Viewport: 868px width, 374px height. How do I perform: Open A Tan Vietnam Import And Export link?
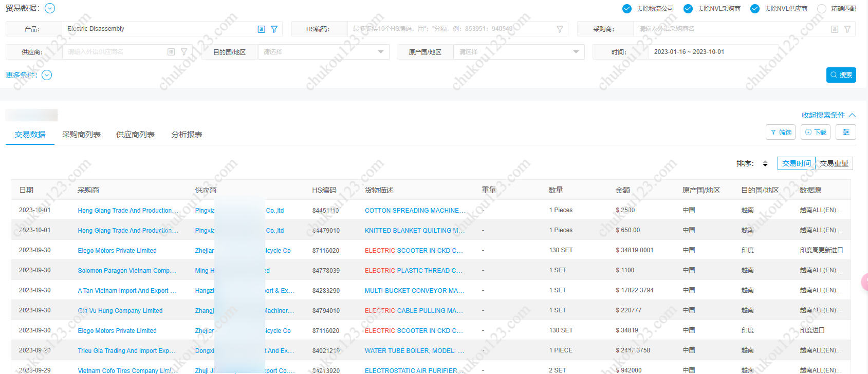(127, 291)
